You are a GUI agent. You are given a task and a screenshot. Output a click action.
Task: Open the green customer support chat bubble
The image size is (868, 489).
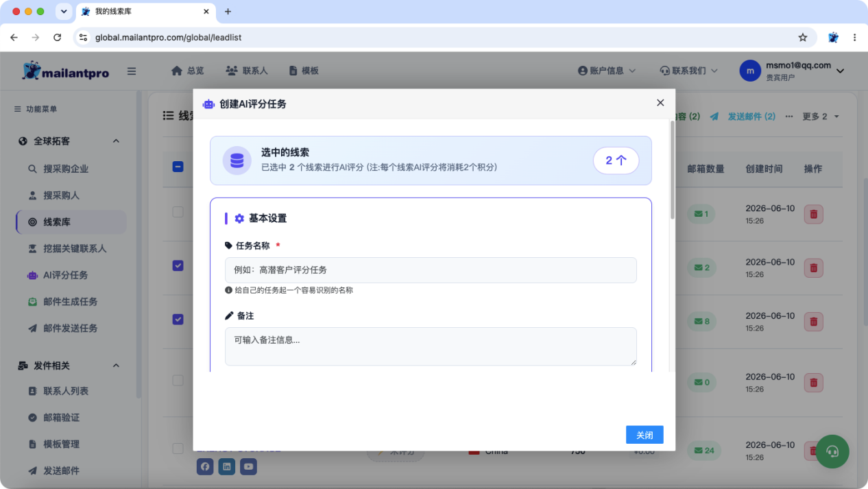pos(832,451)
